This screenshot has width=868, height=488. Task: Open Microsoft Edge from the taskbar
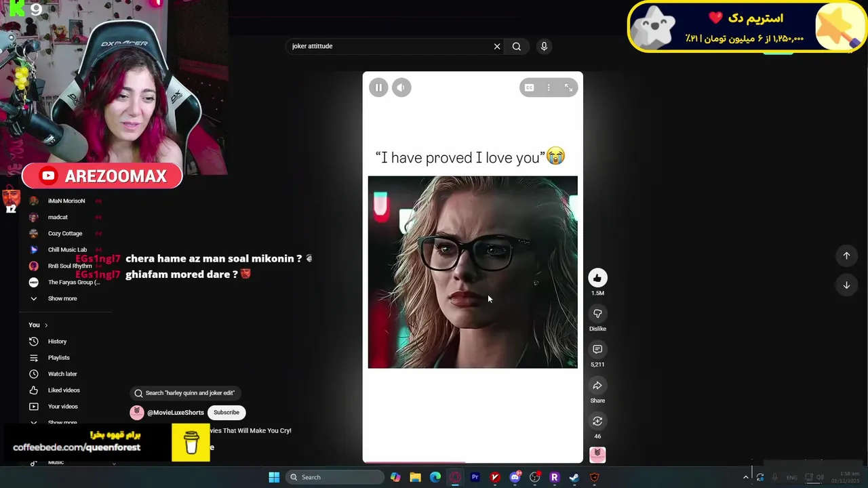pos(435,477)
